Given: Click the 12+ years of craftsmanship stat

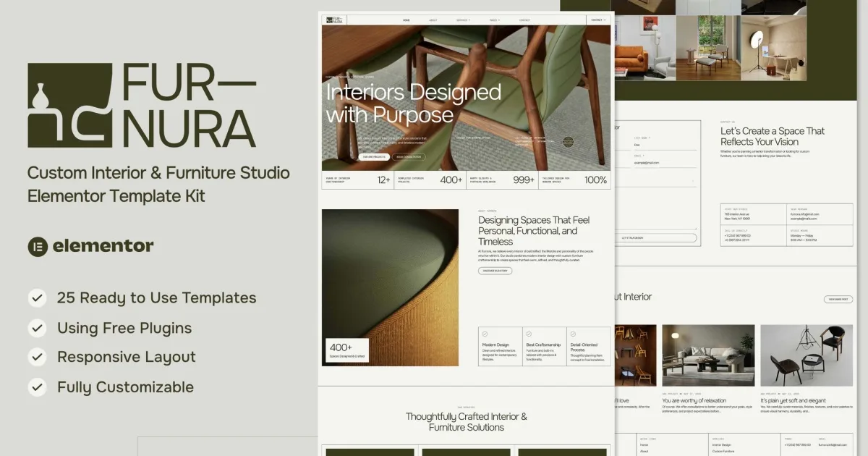Looking at the screenshot, I should coord(357,180).
